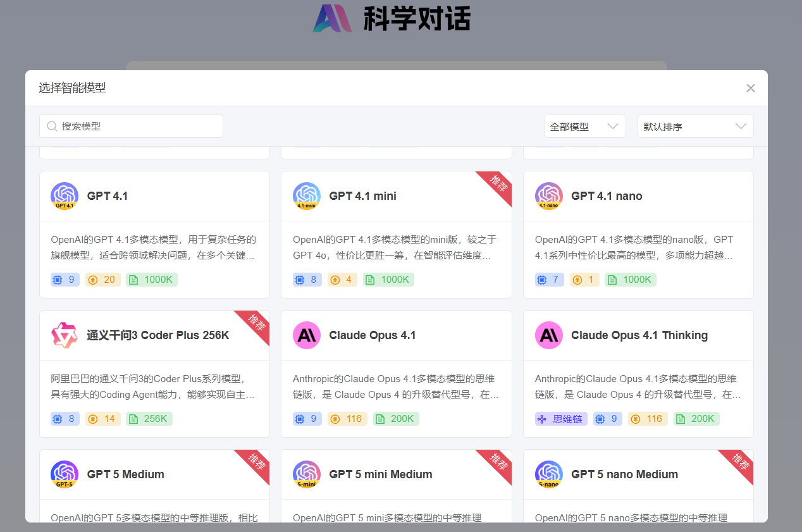Click the 思维链 tag on Claude Opus 4.1 Thinking
The width and height of the screenshot is (802, 532).
pyautogui.click(x=561, y=419)
